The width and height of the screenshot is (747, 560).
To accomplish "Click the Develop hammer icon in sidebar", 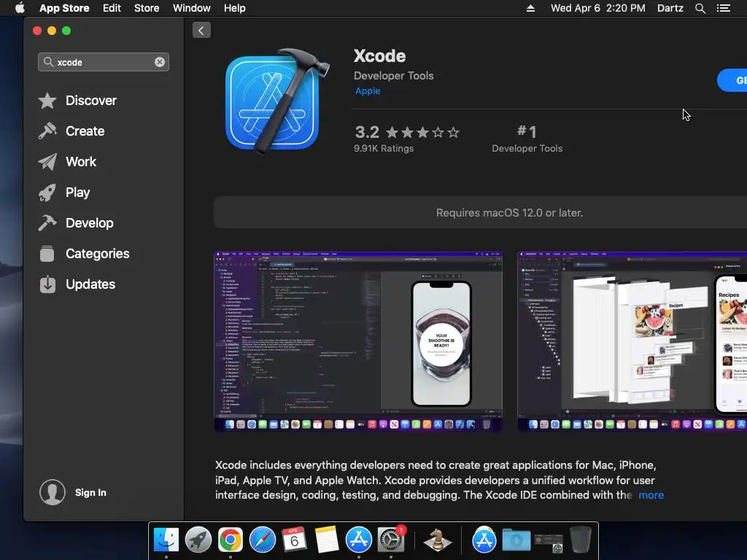I will coord(47,223).
